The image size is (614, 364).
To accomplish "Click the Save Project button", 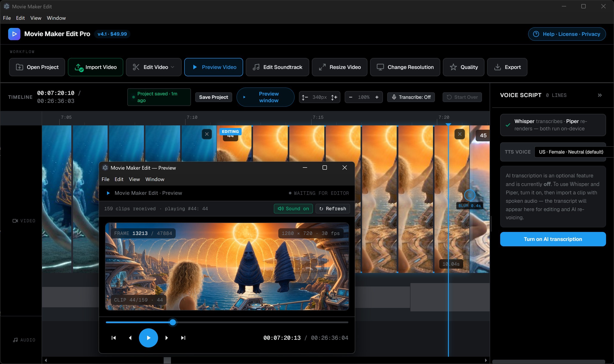I will pyautogui.click(x=213, y=97).
